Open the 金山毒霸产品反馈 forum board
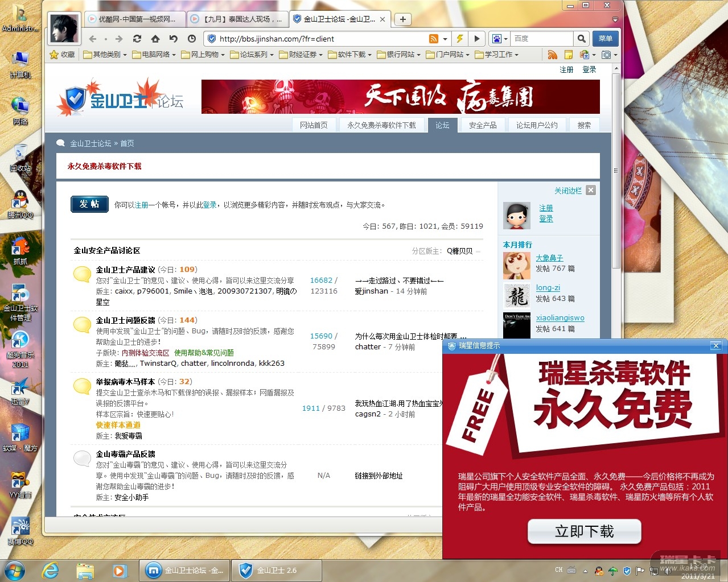 [x=125, y=454]
